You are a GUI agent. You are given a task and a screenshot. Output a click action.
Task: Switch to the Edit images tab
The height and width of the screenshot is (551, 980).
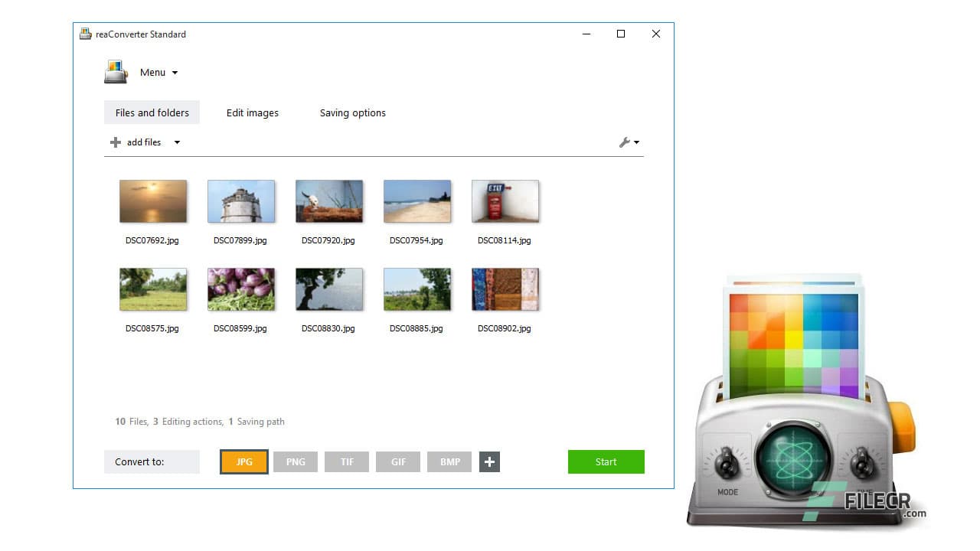(252, 112)
